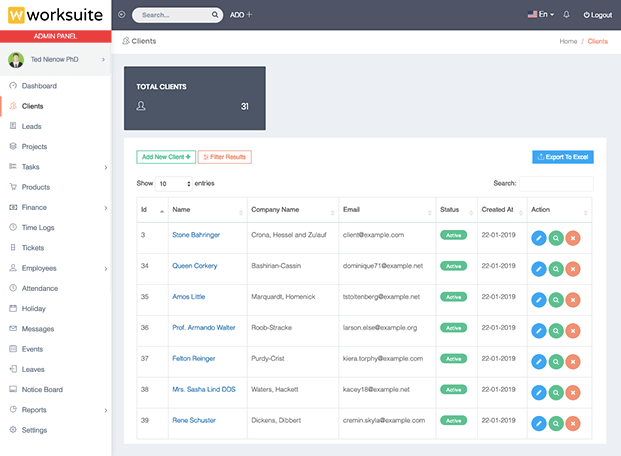Open the notifications bell icon
Image resolution: width=621 pixels, height=456 pixels.
567,15
